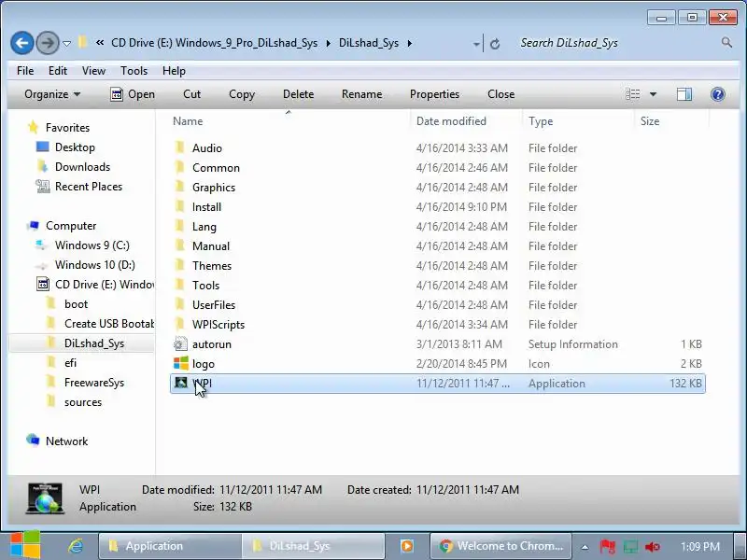The image size is (747, 560).
Task: Open the media player taskbar icon
Action: [407, 546]
